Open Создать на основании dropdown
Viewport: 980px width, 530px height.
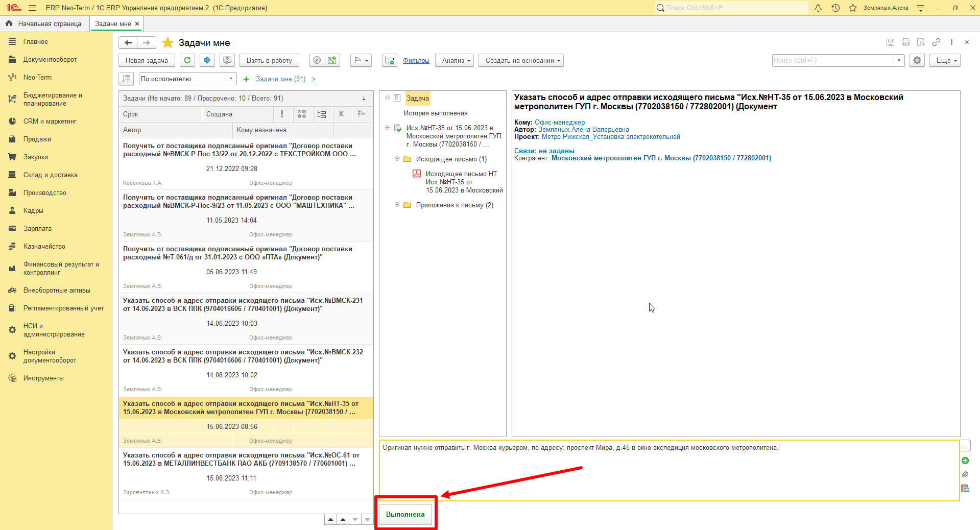click(x=521, y=60)
